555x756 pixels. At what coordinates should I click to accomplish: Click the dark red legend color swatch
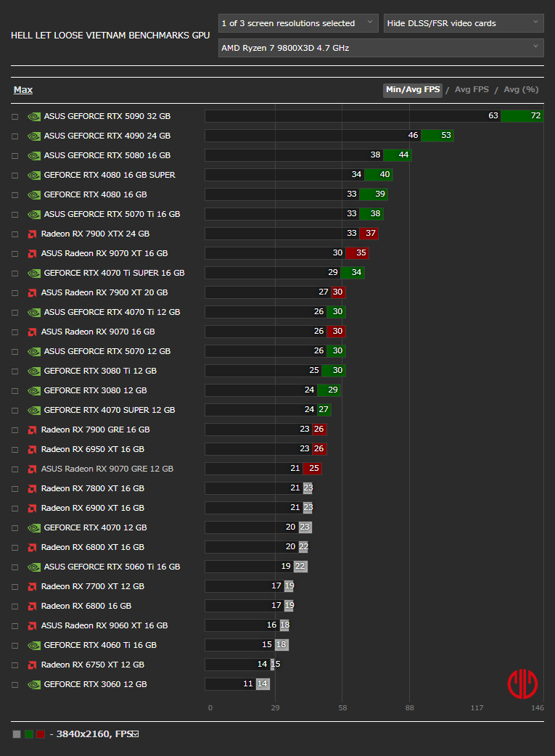(41, 734)
